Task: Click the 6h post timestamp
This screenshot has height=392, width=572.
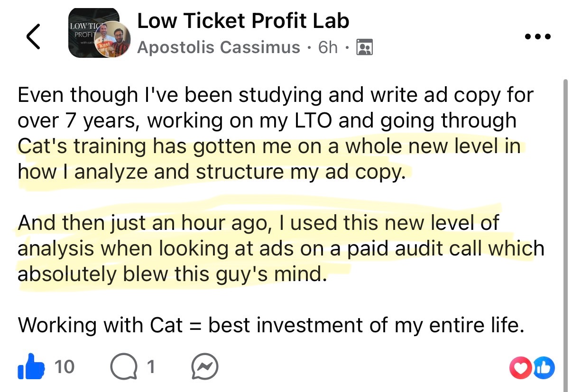Action: 328,47
